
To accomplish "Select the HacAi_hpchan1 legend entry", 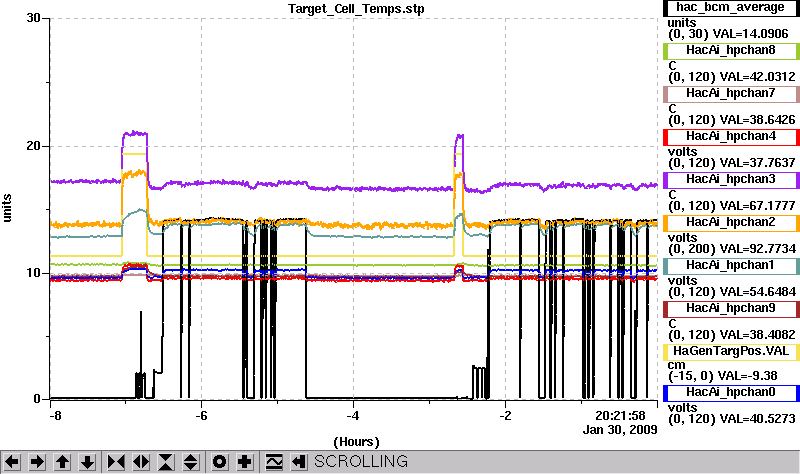I will [x=731, y=265].
